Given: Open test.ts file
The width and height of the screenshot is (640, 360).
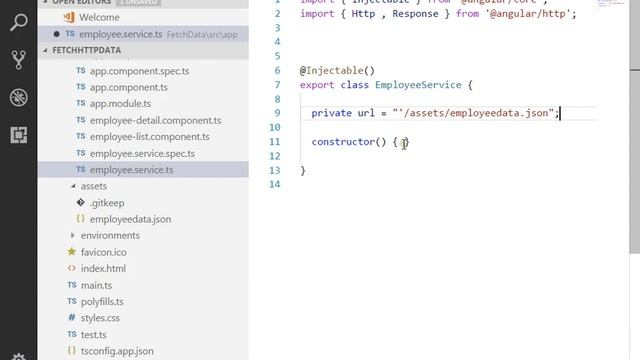Looking at the screenshot, I should 93,335.
